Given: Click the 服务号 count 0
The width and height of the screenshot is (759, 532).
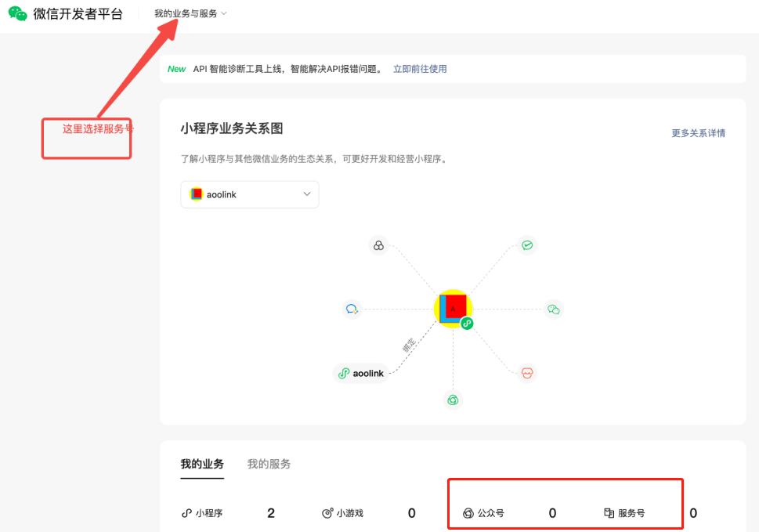Looking at the screenshot, I should click(693, 513).
